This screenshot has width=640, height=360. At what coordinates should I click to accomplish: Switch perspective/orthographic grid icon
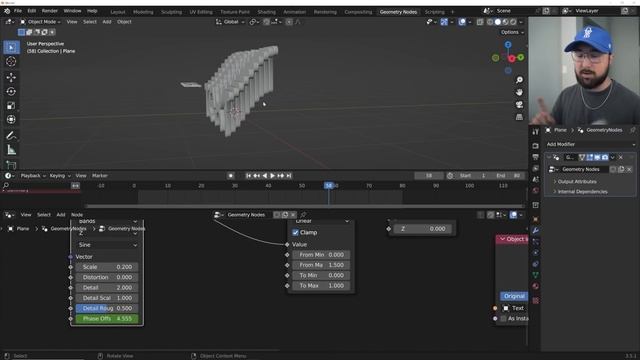pyautogui.click(x=519, y=117)
